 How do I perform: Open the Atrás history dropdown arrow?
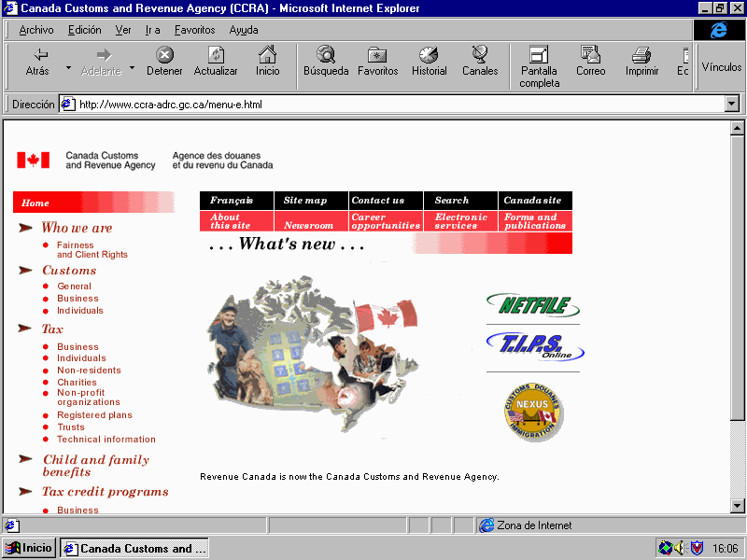(x=68, y=68)
